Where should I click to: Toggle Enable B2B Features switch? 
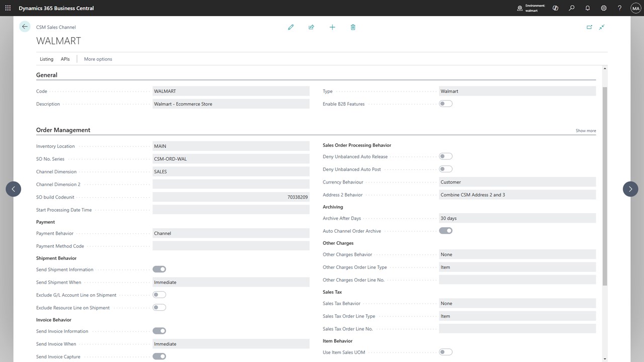pos(446,104)
